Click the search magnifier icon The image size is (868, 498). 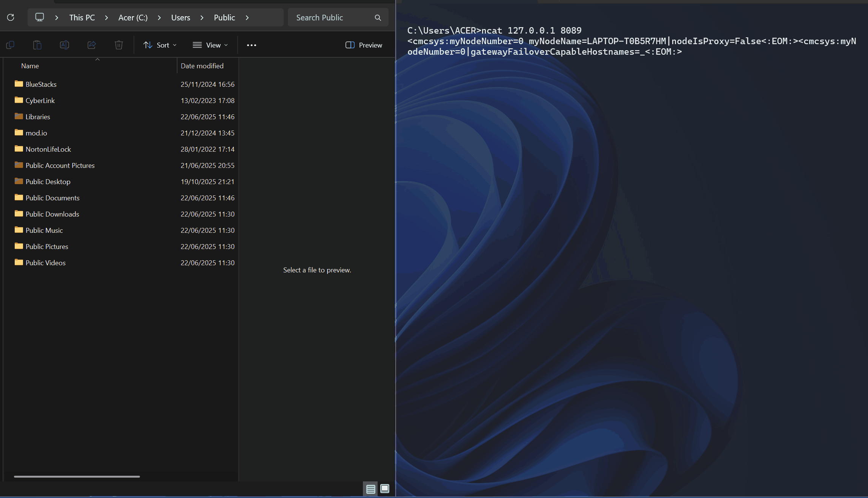pos(378,18)
